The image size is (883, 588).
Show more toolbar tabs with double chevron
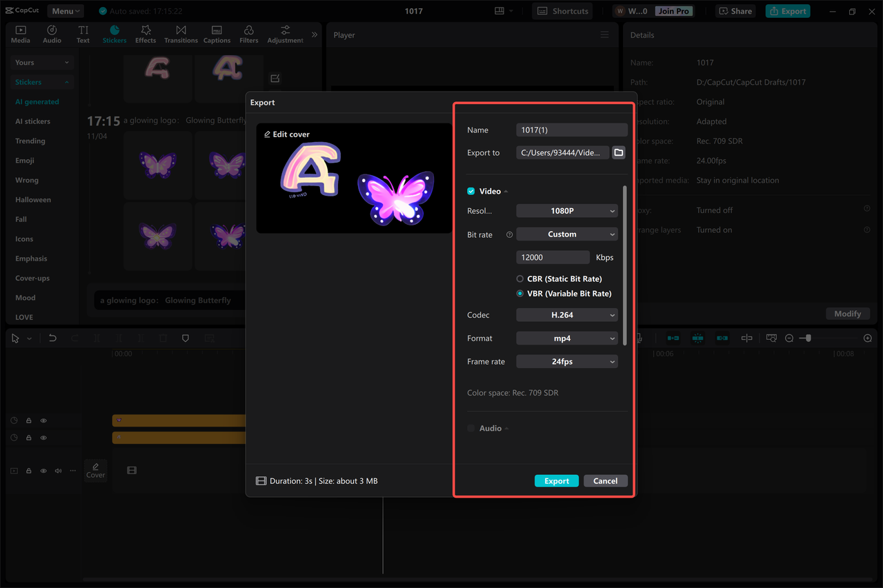click(x=315, y=34)
